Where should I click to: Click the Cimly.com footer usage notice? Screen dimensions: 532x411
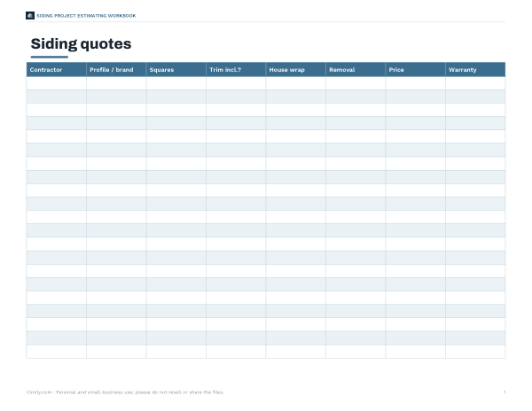(x=125, y=392)
